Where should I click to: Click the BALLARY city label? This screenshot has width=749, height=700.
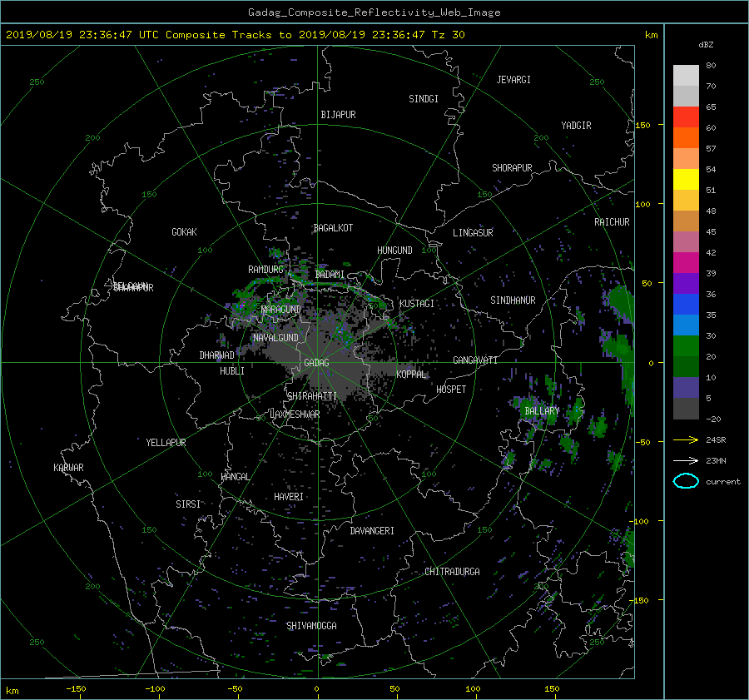coord(542,411)
